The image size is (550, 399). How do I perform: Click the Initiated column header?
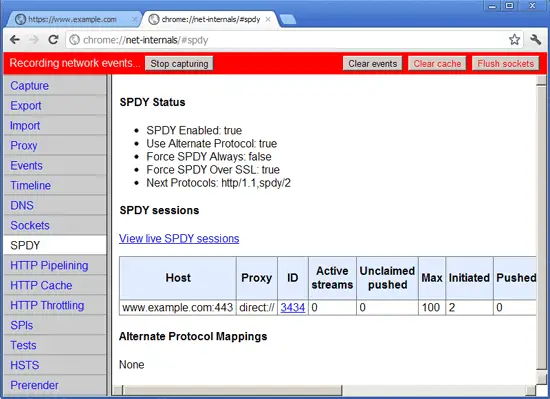(469, 278)
